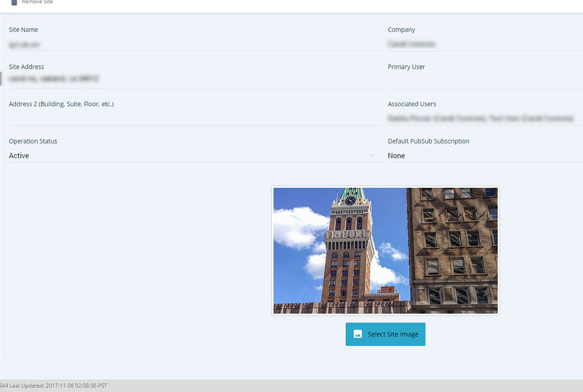Click the Remove Site label

(37, 2)
